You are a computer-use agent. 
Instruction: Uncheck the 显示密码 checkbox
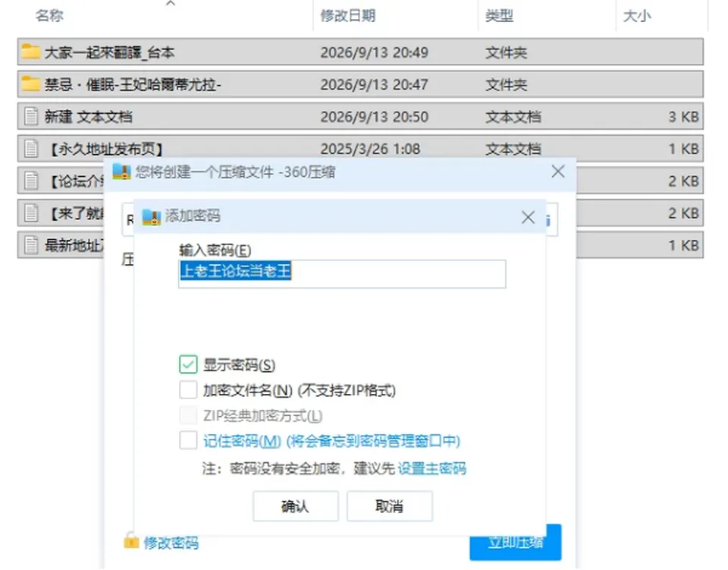point(188,364)
